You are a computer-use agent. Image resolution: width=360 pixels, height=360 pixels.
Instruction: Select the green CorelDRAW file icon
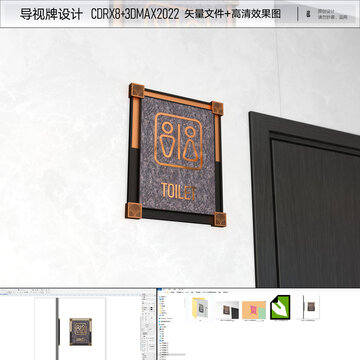point(280,307)
